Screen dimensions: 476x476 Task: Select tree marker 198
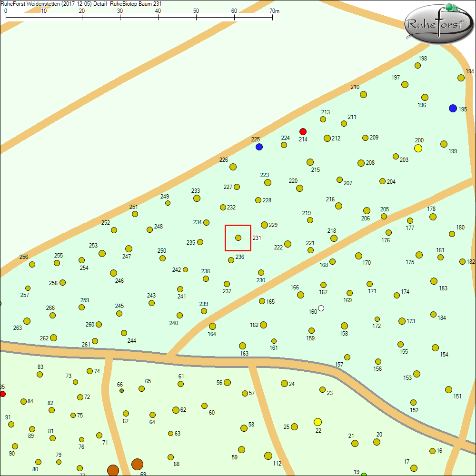(417, 66)
